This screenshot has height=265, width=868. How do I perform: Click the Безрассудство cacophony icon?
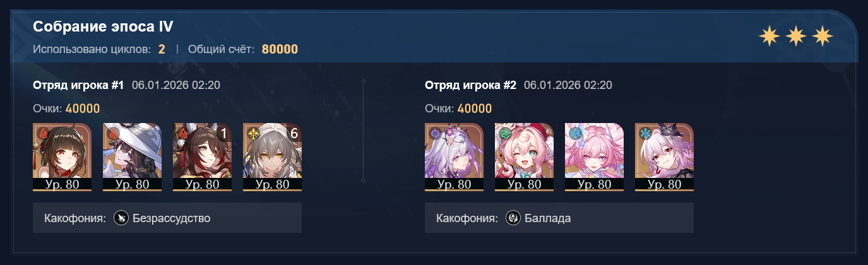(x=121, y=218)
